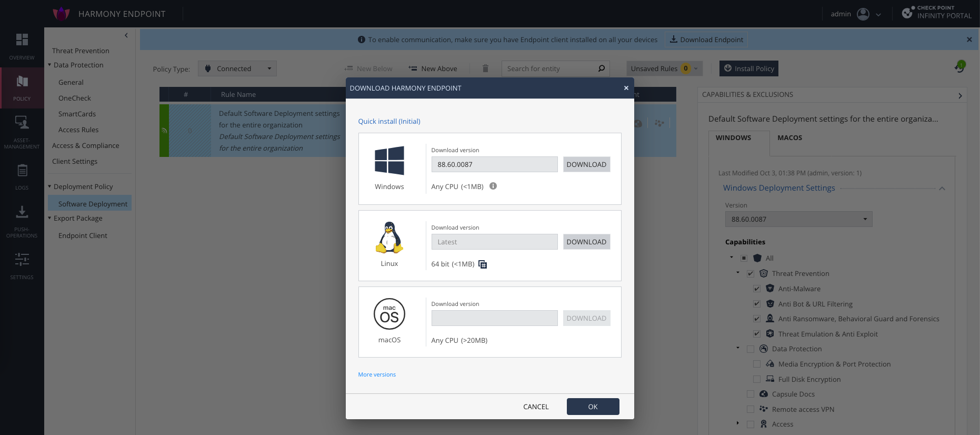Open the Settings sliders icon

(22, 260)
